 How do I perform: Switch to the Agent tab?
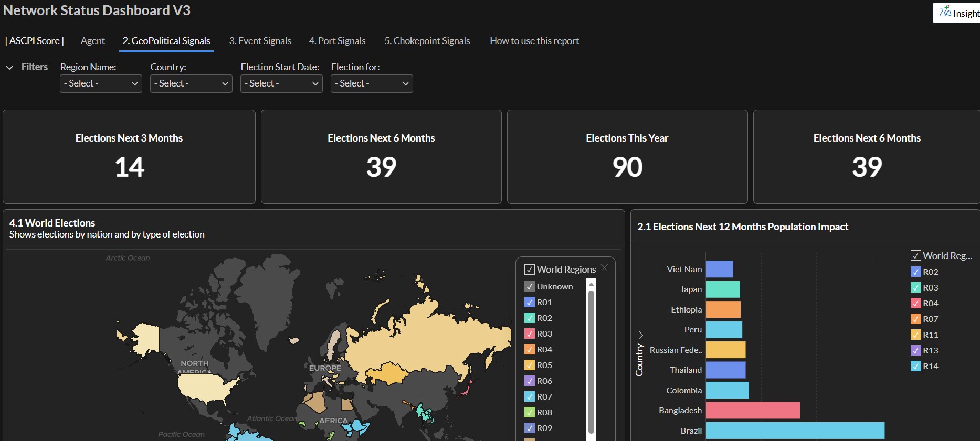[93, 41]
